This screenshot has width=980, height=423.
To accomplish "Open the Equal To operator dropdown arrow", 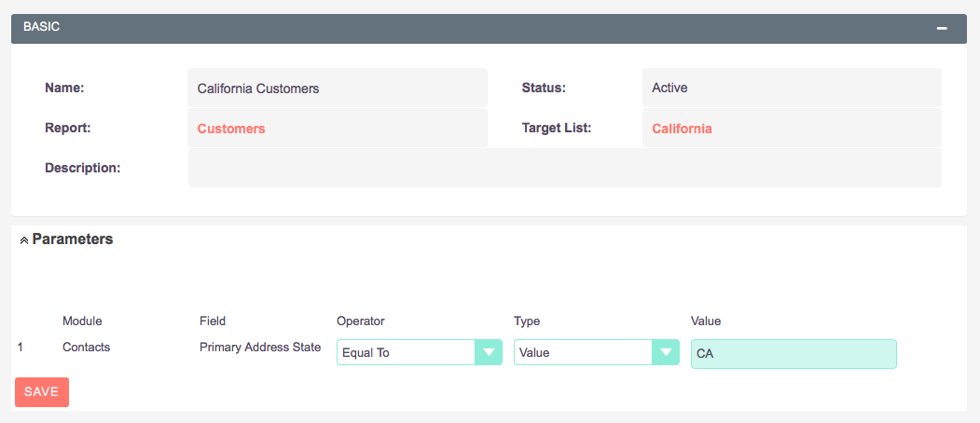I will tap(489, 352).
